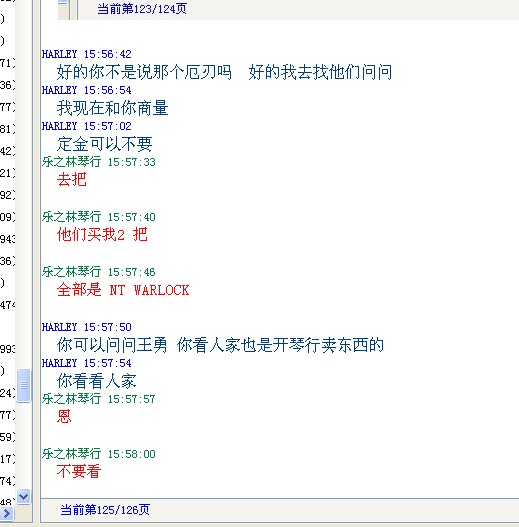The image size is (519, 527).
Task: Click the red message 去把
Action: coord(72,179)
